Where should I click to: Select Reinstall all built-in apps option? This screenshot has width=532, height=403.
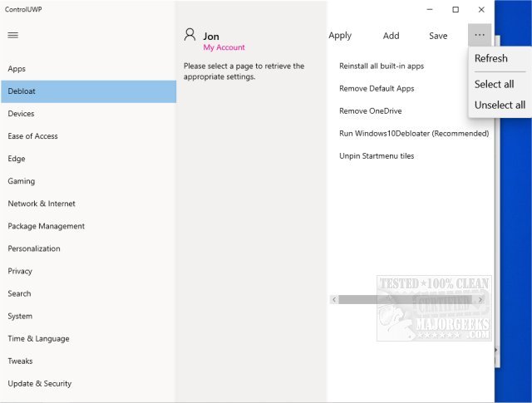tap(382, 66)
